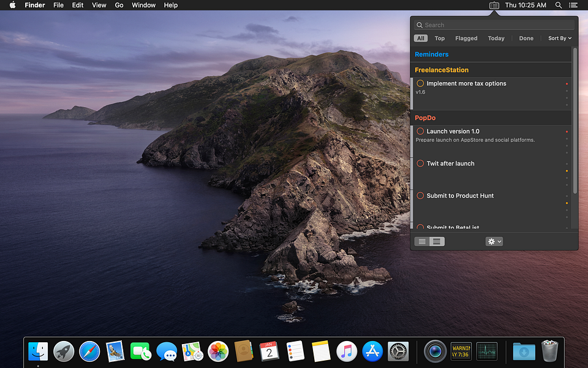Open Contacts from the Dock
This screenshot has height=368, width=588.
tap(244, 351)
